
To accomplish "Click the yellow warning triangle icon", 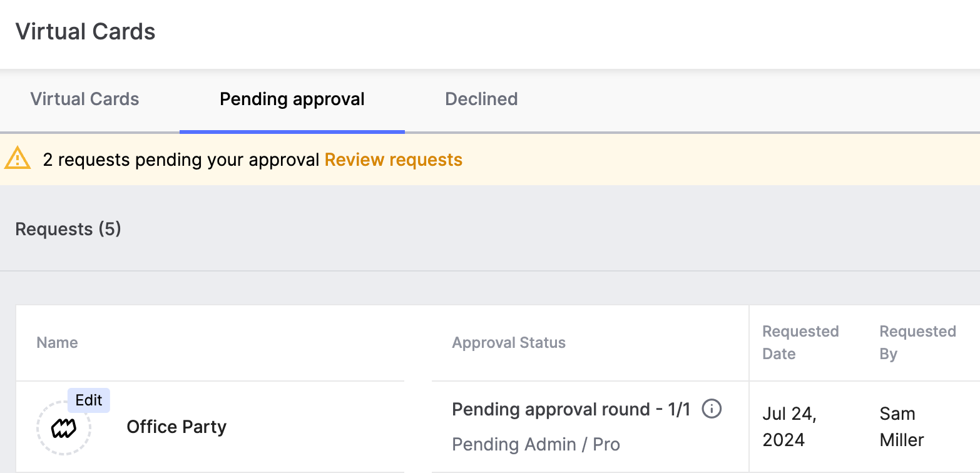I will tap(18, 159).
